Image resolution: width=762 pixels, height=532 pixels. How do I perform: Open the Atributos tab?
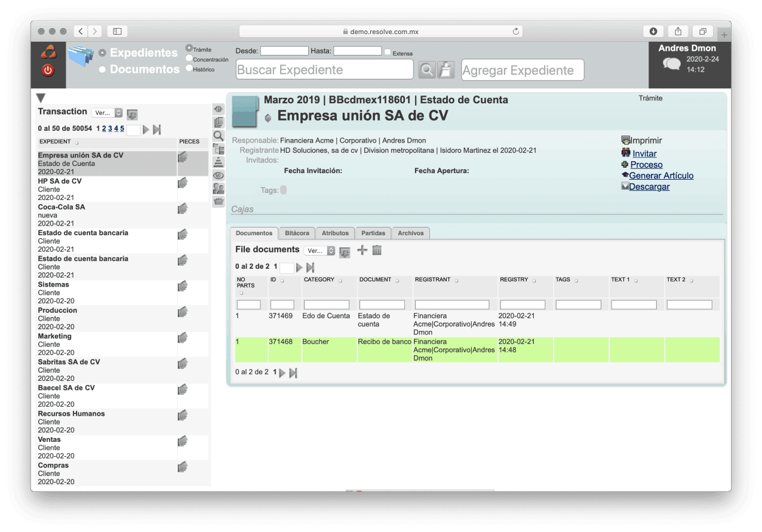pyautogui.click(x=334, y=233)
